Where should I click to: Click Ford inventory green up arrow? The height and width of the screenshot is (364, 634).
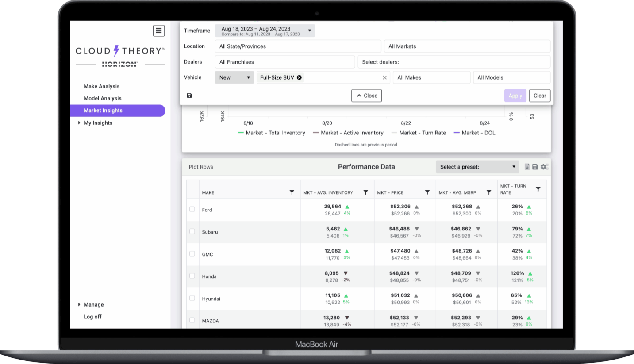[x=347, y=207]
